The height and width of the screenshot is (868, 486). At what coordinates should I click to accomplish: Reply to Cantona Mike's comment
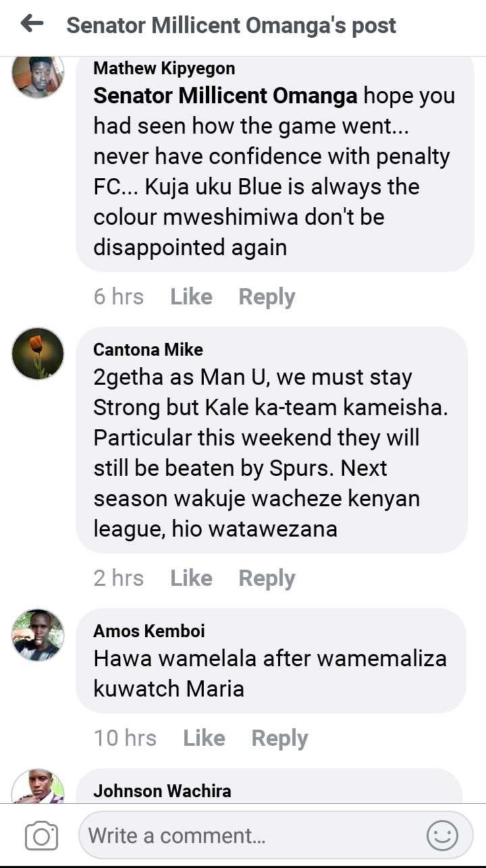pyautogui.click(x=267, y=578)
